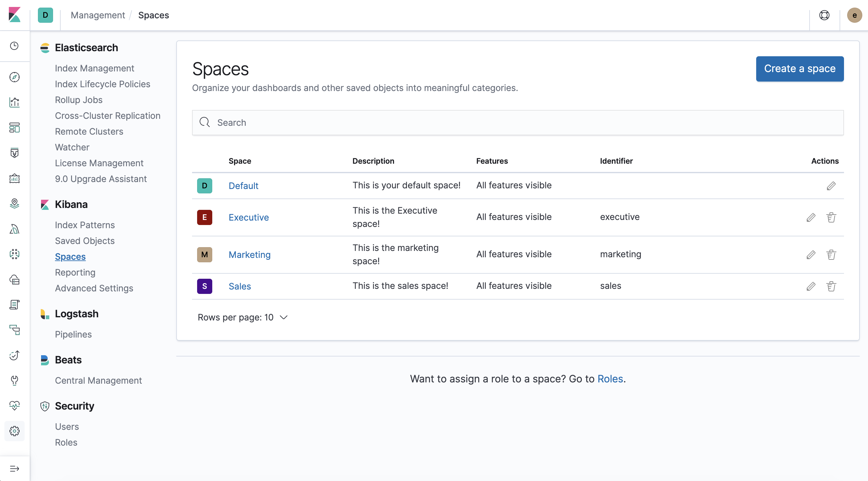Open the Dashboard icon in sidebar
868x481 pixels.
point(15,127)
